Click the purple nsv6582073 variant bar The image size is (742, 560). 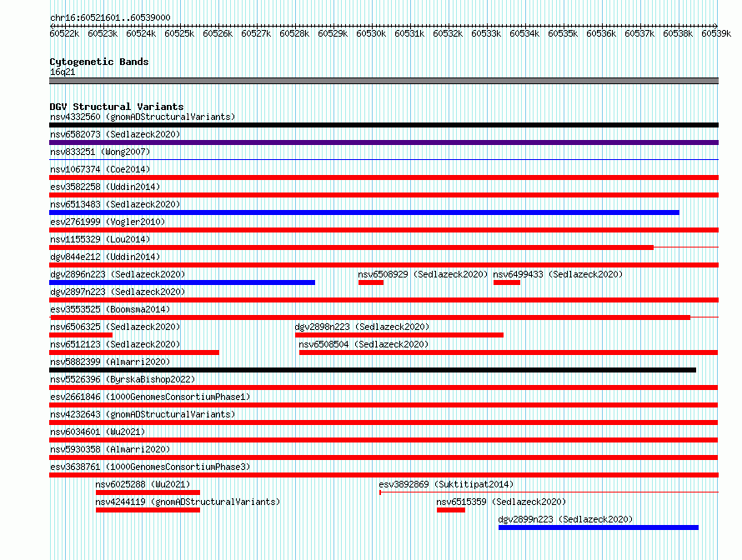[x=384, y=142]
